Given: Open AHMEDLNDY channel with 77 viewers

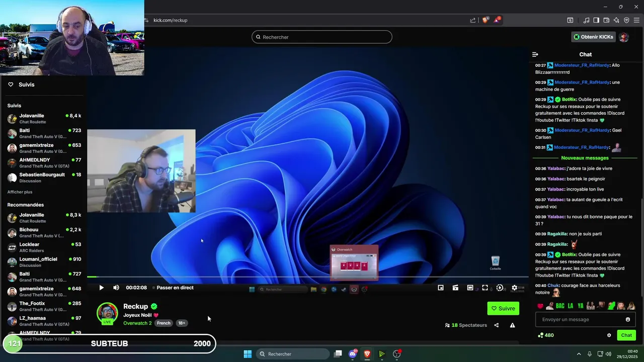Looking at the screenshot, I should point(44,162).
